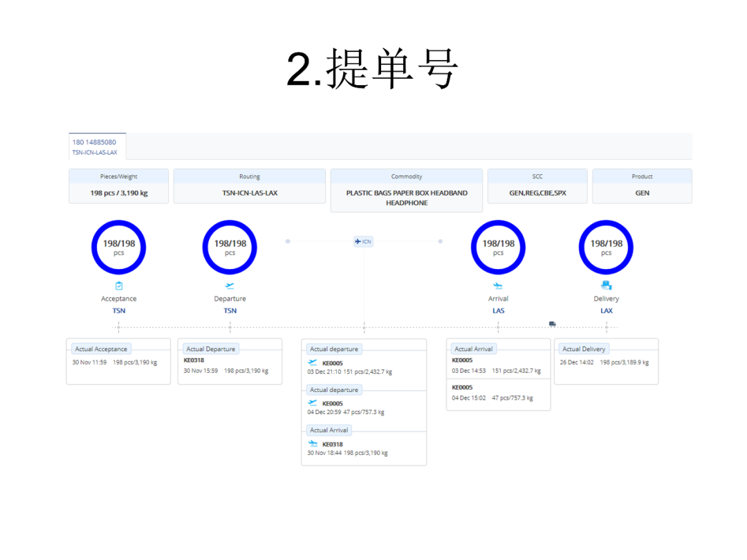This screenshot has height=560, width=747.
Task: Click the Actual Departure label for KE0318
Action: 210,349
